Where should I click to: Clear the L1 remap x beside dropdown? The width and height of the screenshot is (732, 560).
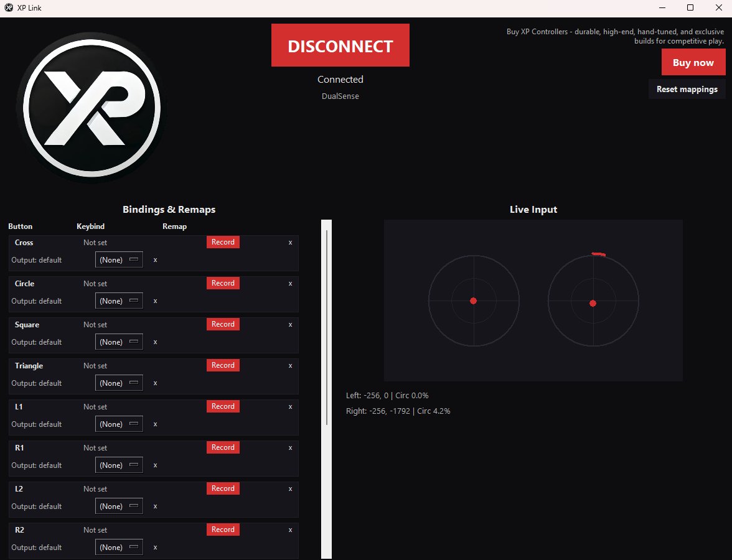156,424
